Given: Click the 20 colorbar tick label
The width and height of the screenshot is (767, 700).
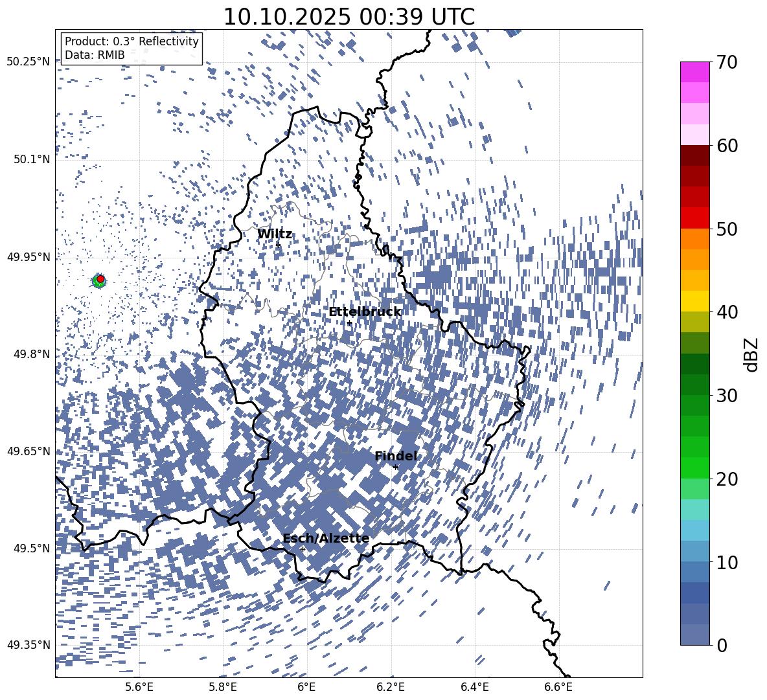Looking at the screenshot, I should (x=727, y=479).
